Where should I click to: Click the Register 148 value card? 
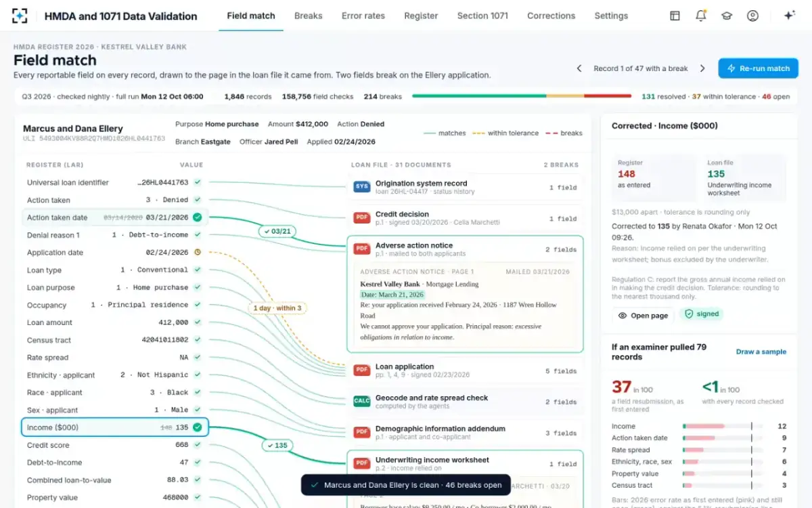coord(654,178)
